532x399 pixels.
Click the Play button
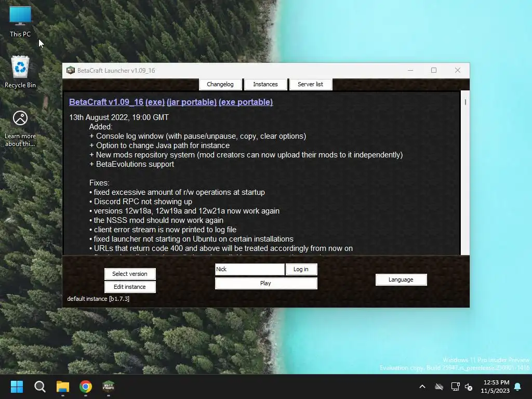point(266,283)
